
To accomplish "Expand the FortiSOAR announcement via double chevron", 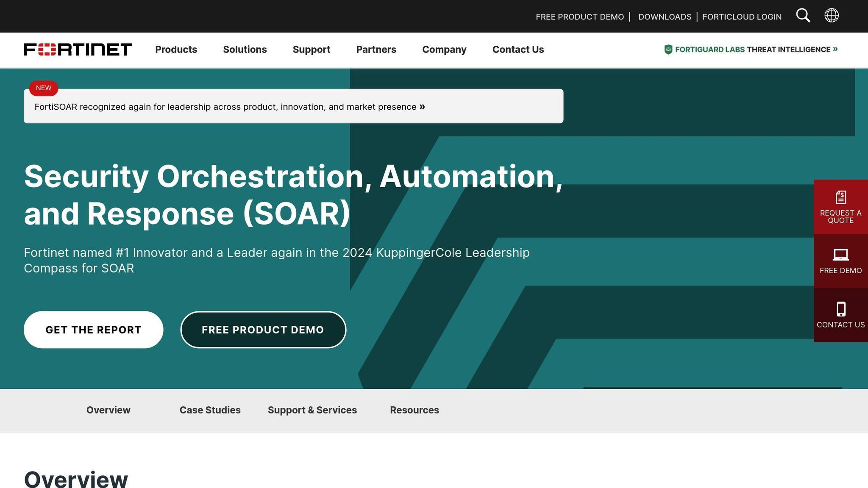I will pos(422,107).
